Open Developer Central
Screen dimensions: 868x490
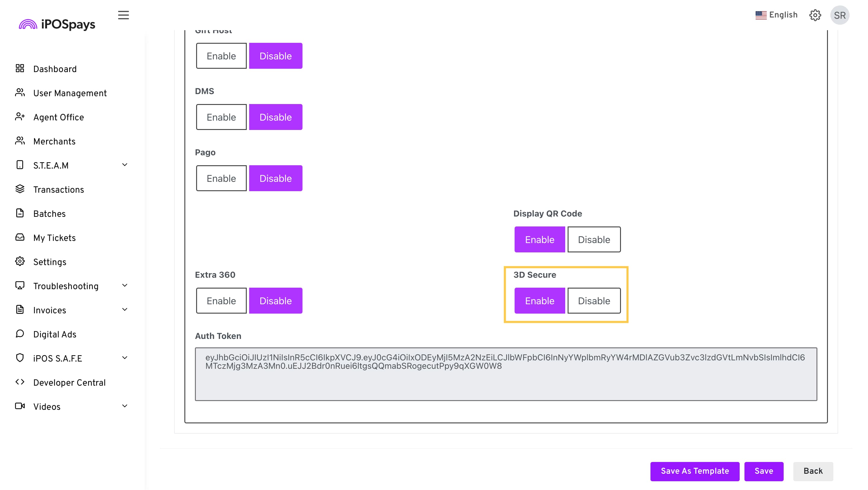click(69, 383)
